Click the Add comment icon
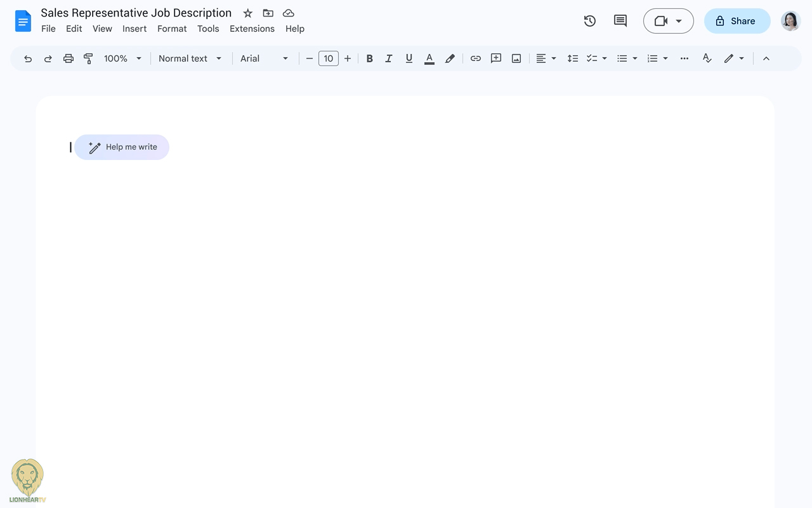Image resolution: width=812 pixels, height=508 pixels. [496, 58]
